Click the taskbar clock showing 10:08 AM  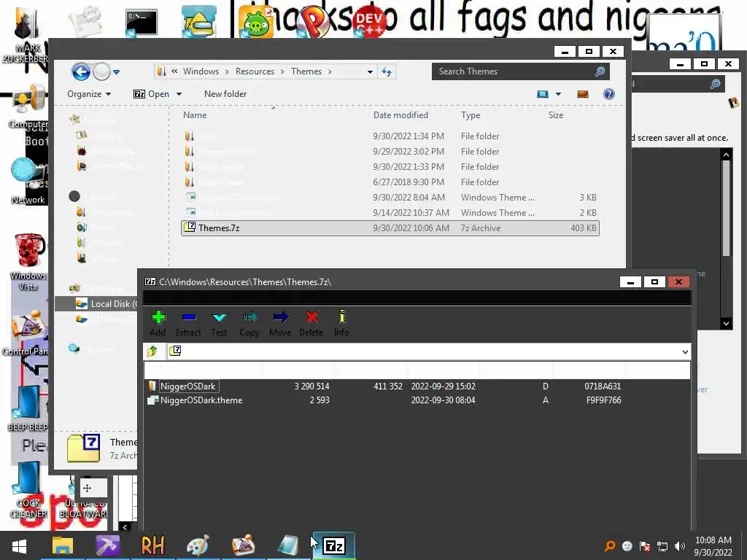[x=713, y=546]
